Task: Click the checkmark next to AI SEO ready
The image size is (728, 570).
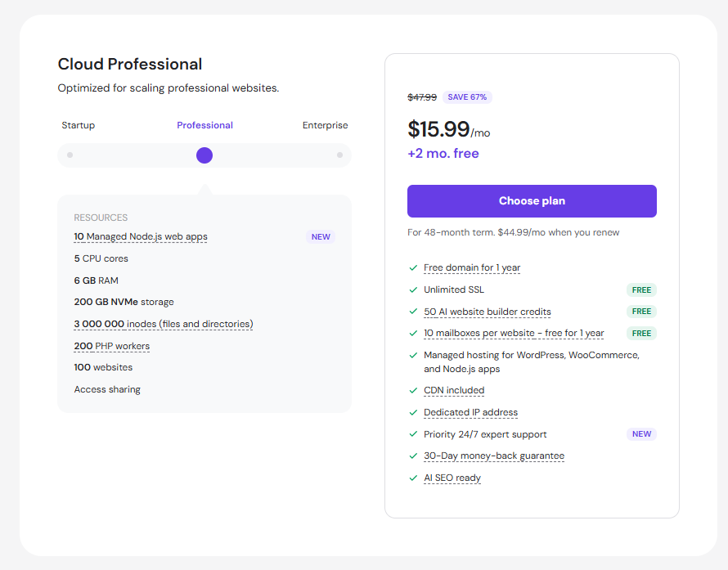Action: [413, 478]
